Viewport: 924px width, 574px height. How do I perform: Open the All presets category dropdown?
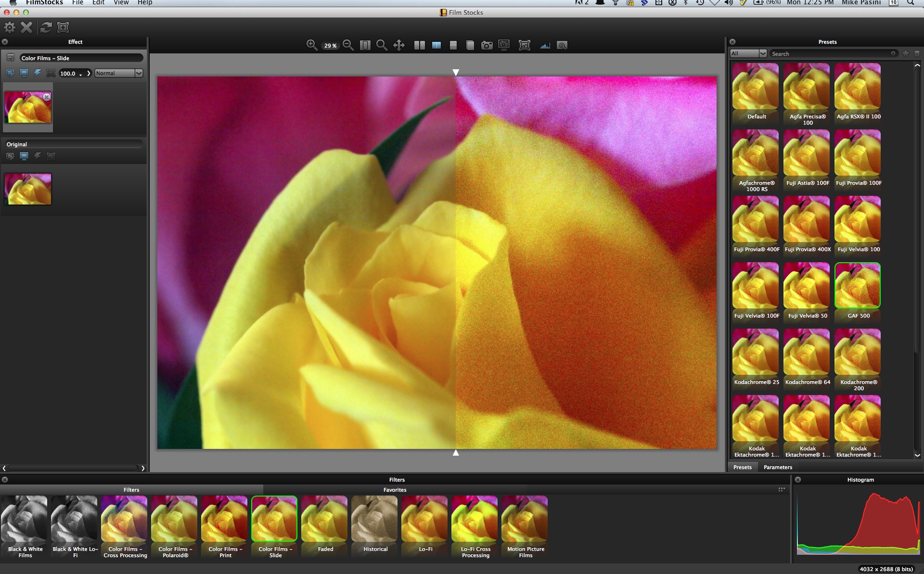748,53
